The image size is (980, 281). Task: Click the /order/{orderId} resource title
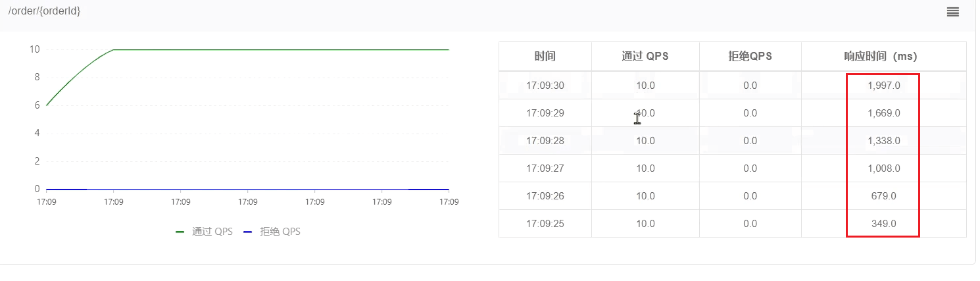point(44,11)
